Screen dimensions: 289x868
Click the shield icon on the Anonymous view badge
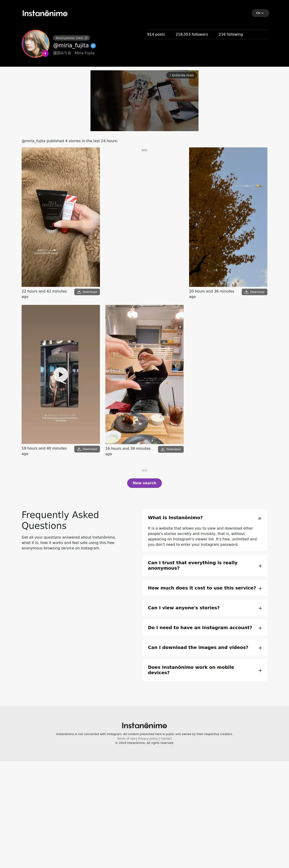(86, 38)
